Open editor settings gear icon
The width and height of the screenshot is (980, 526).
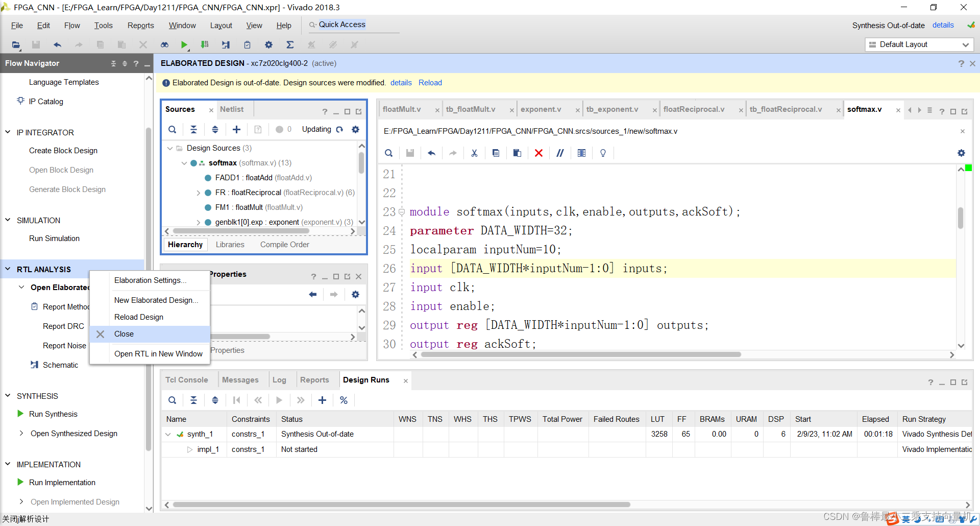(x=961, y=153)
